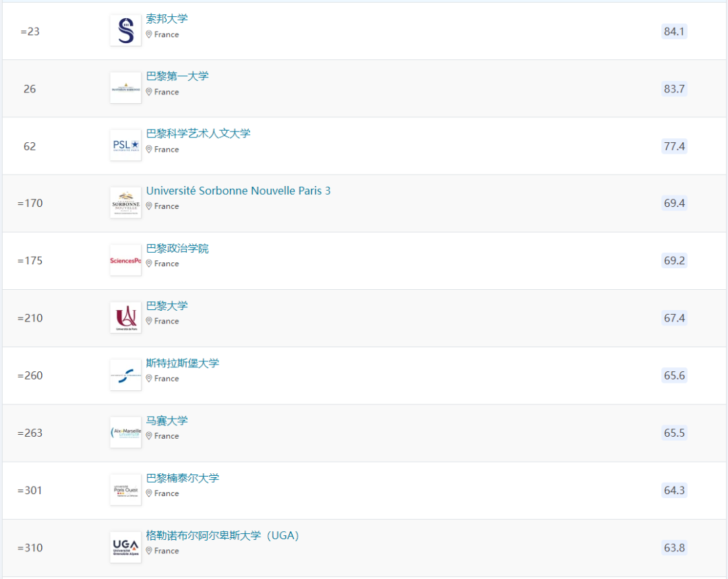Image resolution: width=728 pixels, height=579 pixels.
Task: Click the 84.1 score badge
Action: pos(674,31)
